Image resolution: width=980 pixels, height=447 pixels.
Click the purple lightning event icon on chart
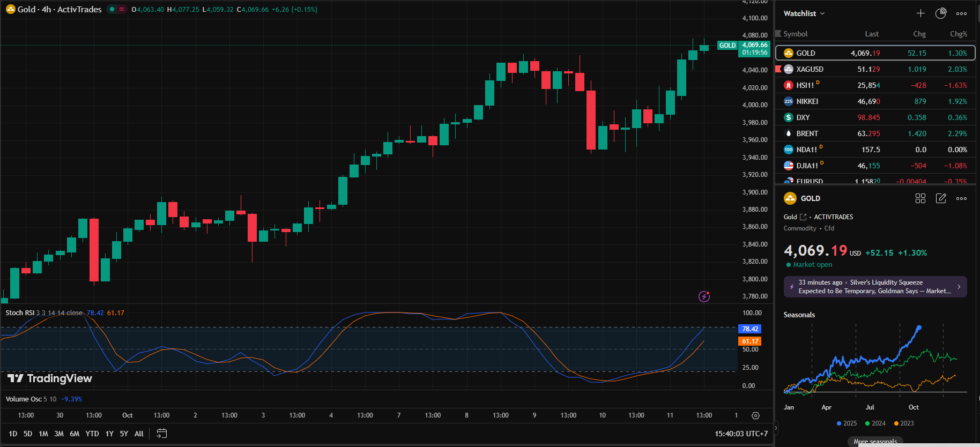[704, 296]
